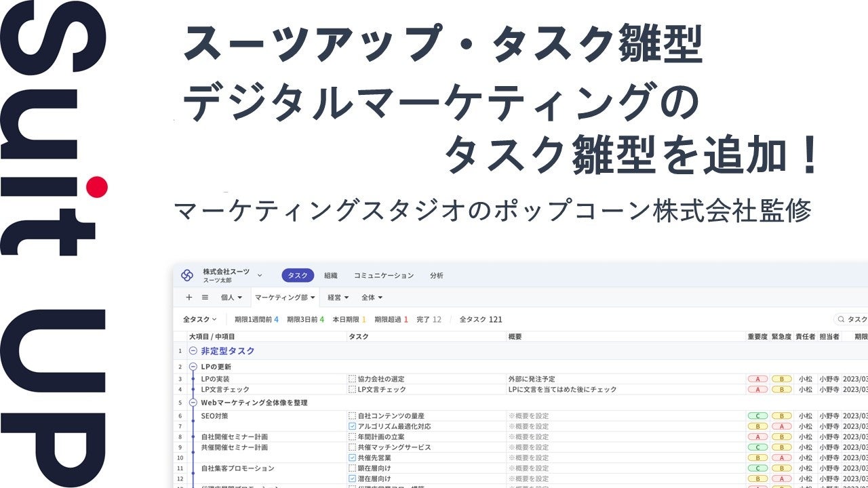Screen dimensions: 868x488
Task: Open the マーケティング部 dropdown tab
Action: [285, 297]
